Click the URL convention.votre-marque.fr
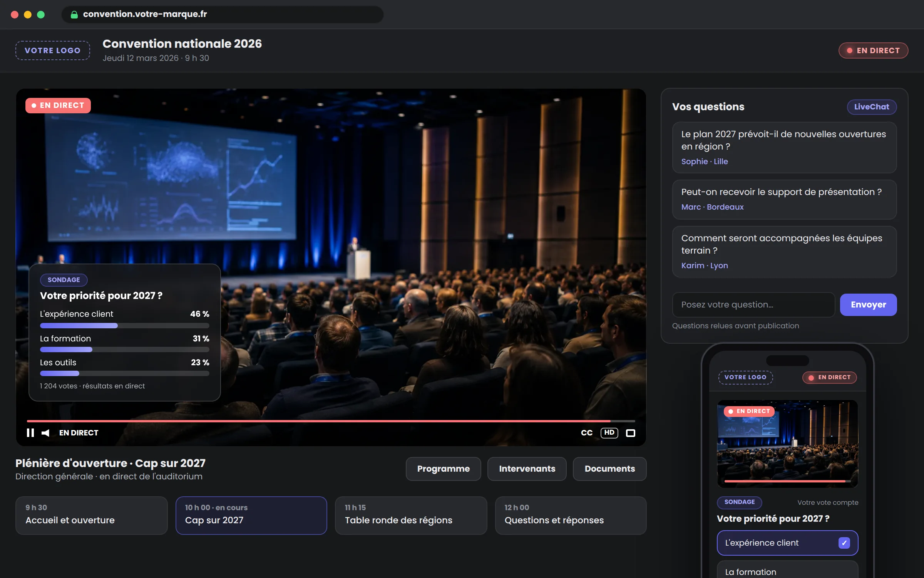This screenshot has width=924, height=578. click(145, 14)
